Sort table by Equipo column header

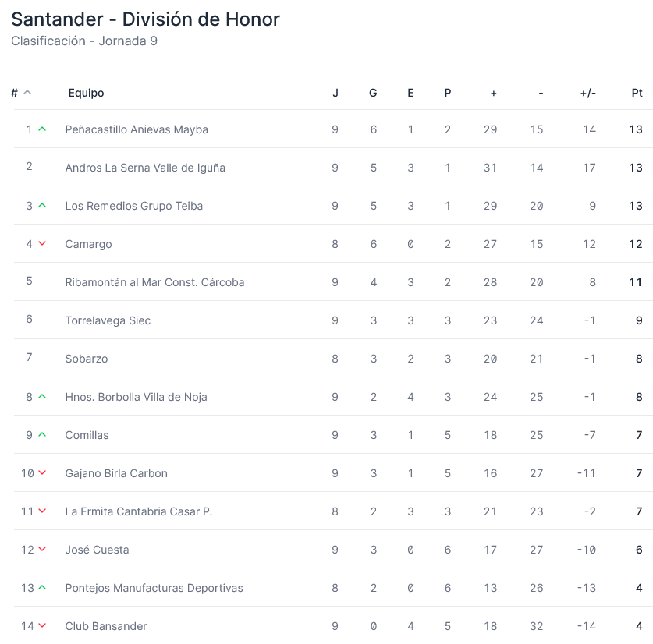(86, 93)
